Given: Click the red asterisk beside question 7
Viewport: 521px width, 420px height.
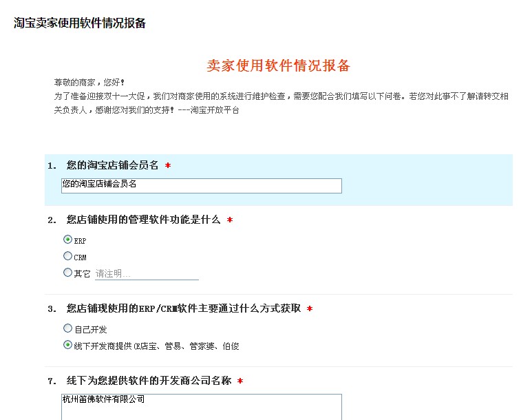Looking at the screenshot, I should tap(240, 381).
